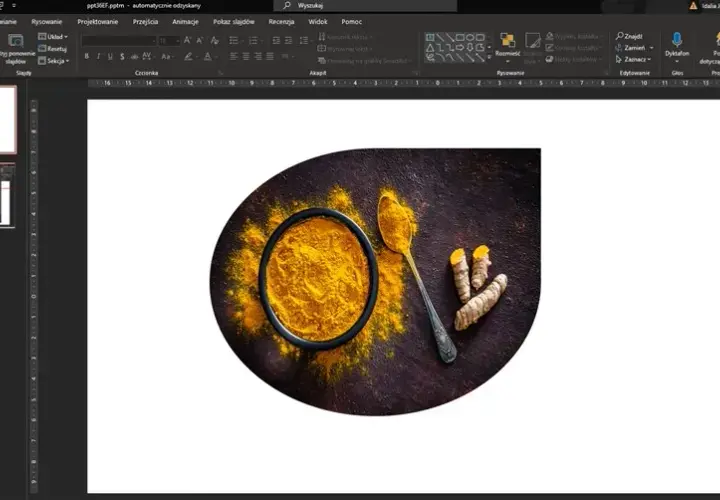Select the Widok tab
720x500 pixels.
pyautogui.click(x=318, y=22)
